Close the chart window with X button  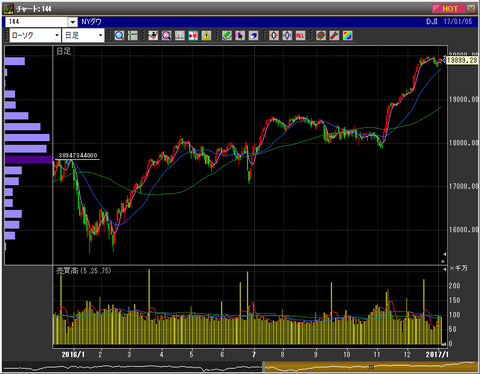coord(471,9)
